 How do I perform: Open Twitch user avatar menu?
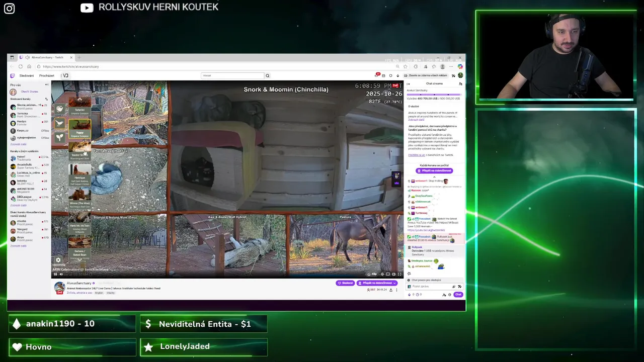(460, 75)
